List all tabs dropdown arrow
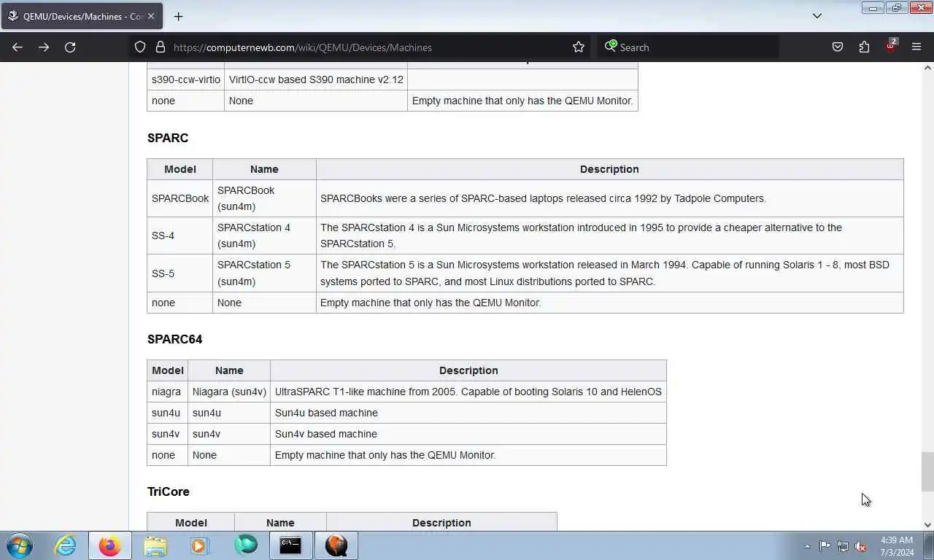The height and width of the screenshot is (560, 934). pyautogui.click(x=817, y=16)
